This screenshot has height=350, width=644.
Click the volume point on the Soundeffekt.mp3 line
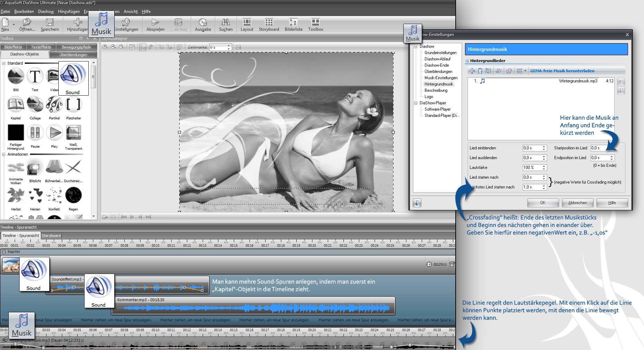click(x=74, y=287)
